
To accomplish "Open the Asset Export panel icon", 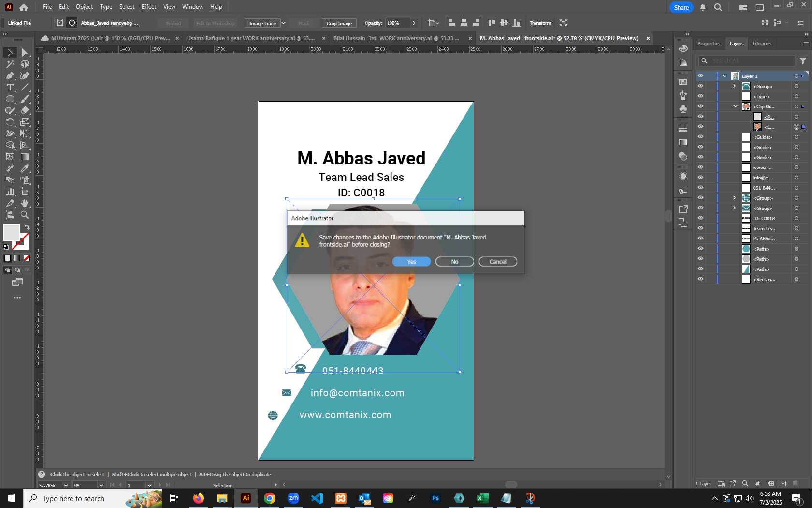I will (x=683, y=209).
